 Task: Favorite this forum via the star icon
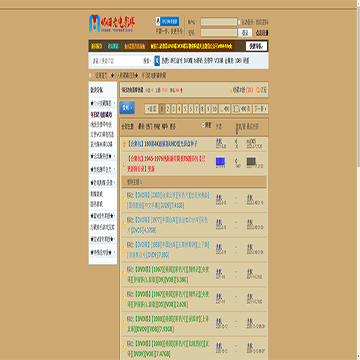231,90
